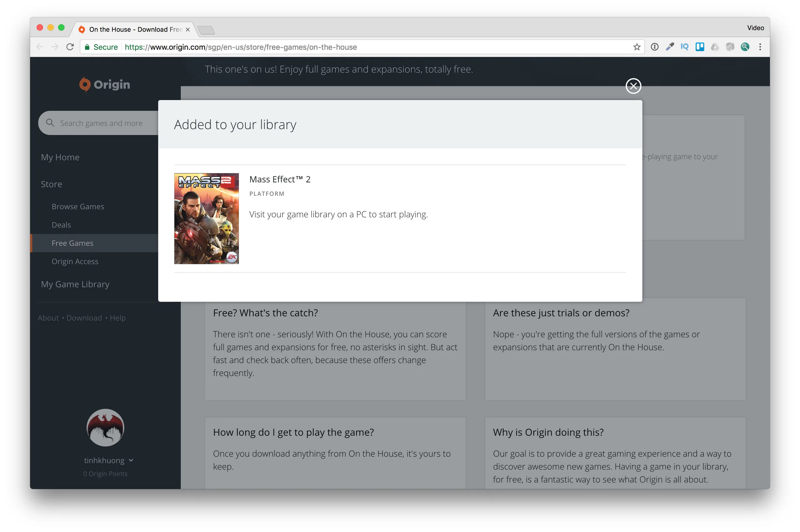
Task: Click the Mass Effect 2 cover art
Action: 206,218
